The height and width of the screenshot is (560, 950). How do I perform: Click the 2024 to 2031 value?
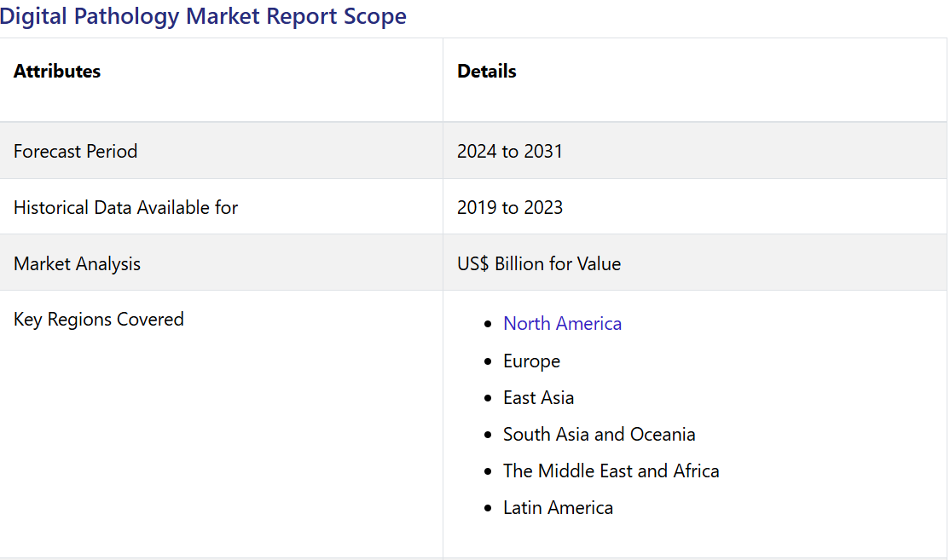click(509, 152)
